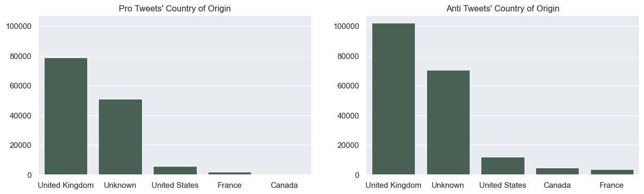Click the Pro Tweets' Country of Origin title

point(175,9)
